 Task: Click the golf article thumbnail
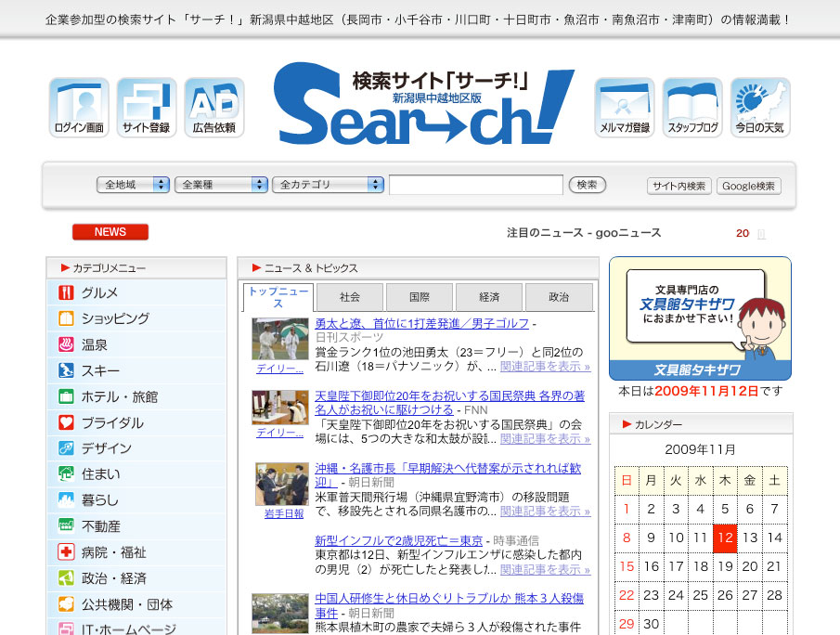280,339
